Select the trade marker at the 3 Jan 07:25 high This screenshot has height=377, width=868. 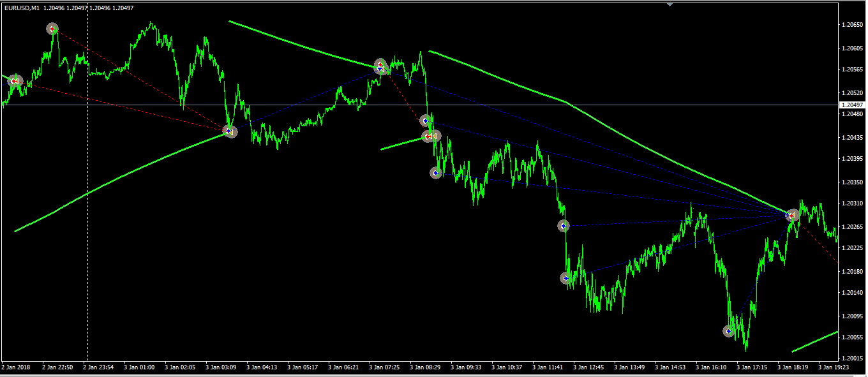click(x=380, y=66)
